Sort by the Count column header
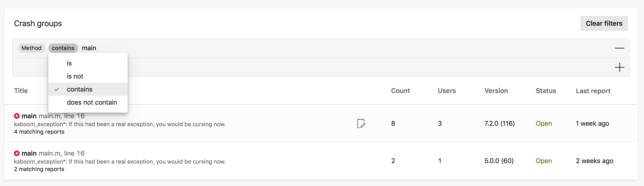Image resolution: width=644 pixels, height=186 pixels. [x=400, y=91]
